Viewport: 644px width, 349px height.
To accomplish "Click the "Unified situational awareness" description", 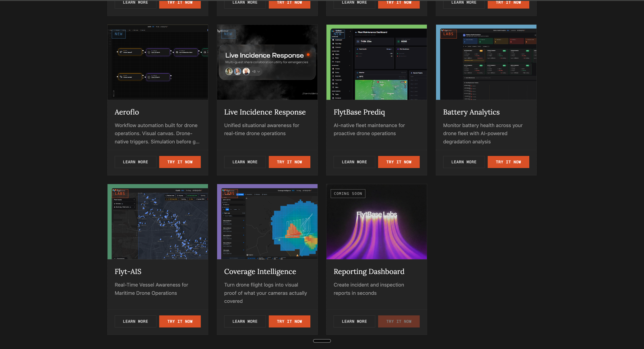I will coord(262,130).
